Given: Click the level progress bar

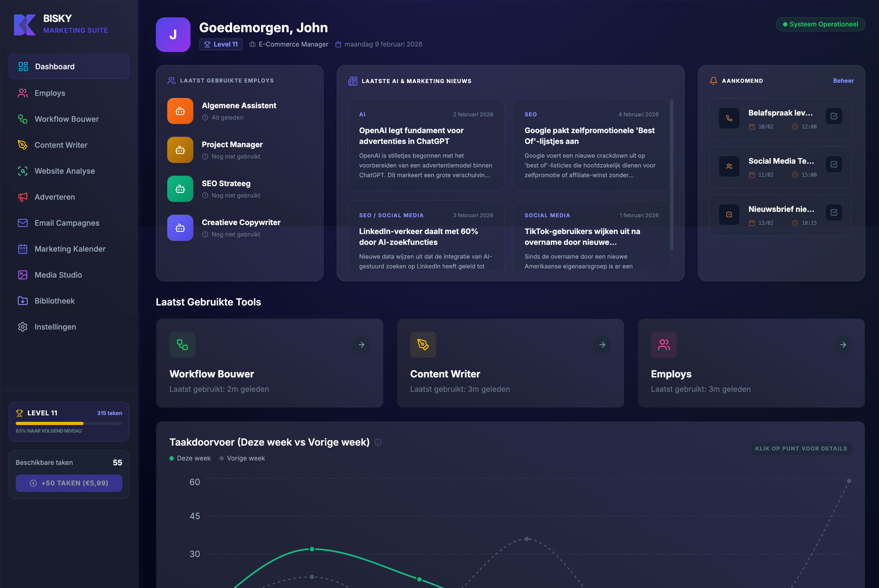Looking at the screenshot, I should point(69,423).
